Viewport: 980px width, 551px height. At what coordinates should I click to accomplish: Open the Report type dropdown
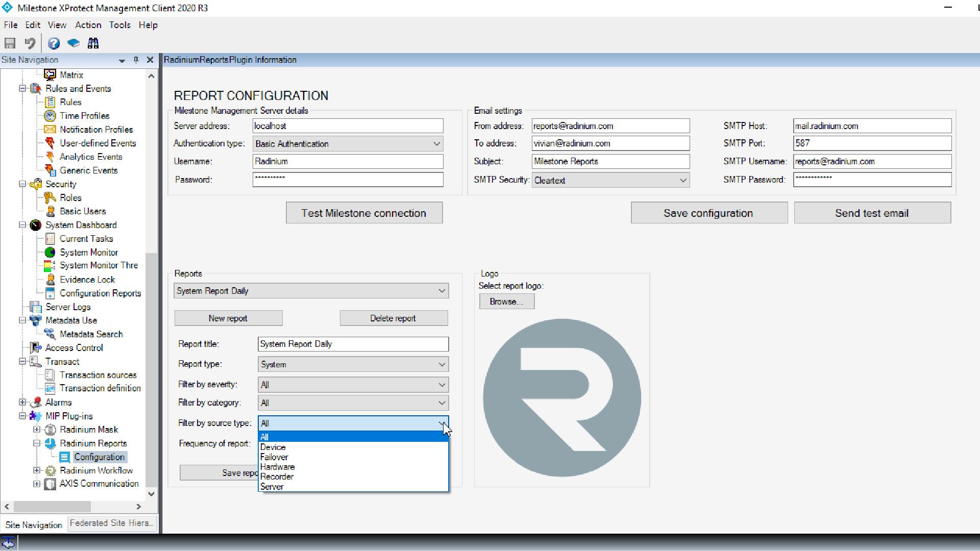coord(353,364)
